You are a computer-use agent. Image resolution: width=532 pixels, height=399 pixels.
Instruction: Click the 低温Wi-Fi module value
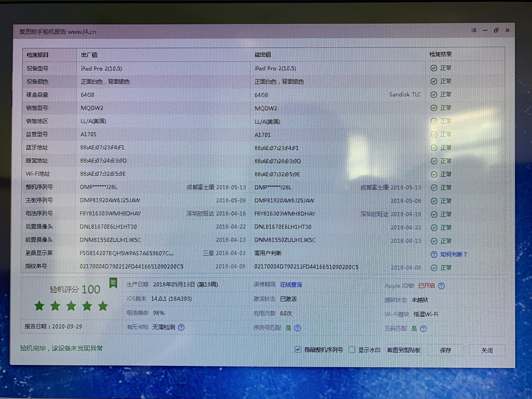click(x=426, y=314)
